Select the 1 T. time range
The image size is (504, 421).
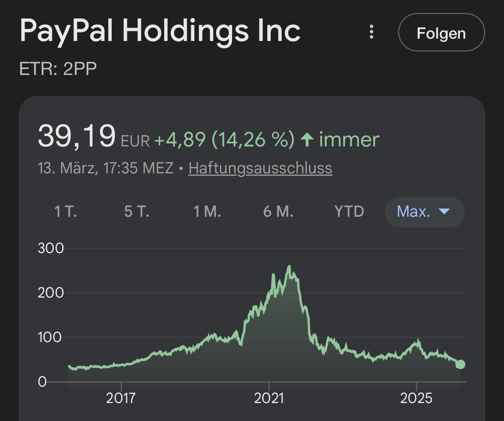point(66,212)
